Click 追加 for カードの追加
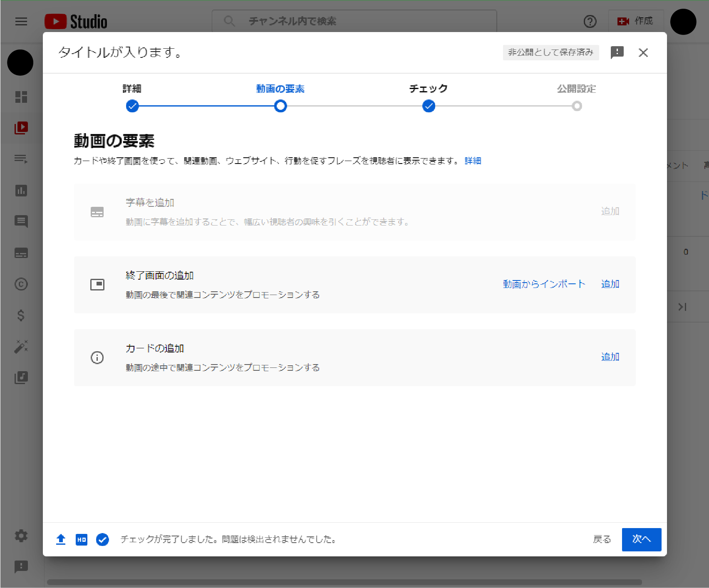This screenshot has width=709, height=588. point(610,357)
